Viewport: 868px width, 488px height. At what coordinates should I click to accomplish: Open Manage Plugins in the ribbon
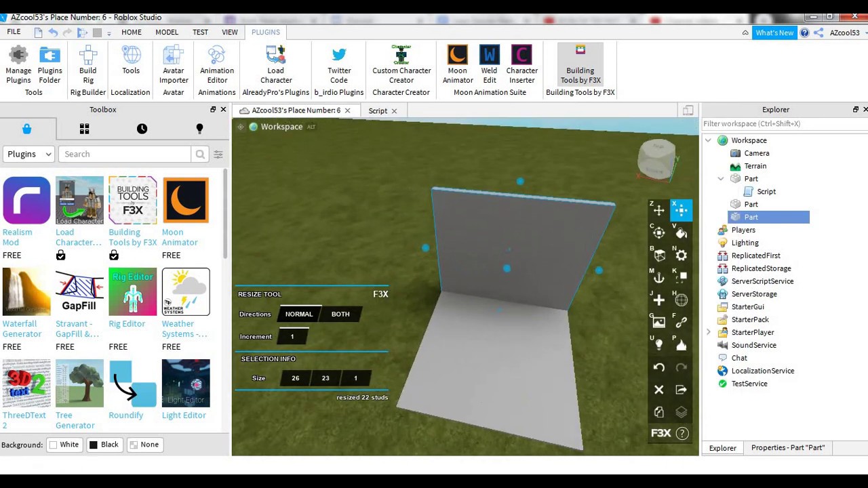pos(18,65)
